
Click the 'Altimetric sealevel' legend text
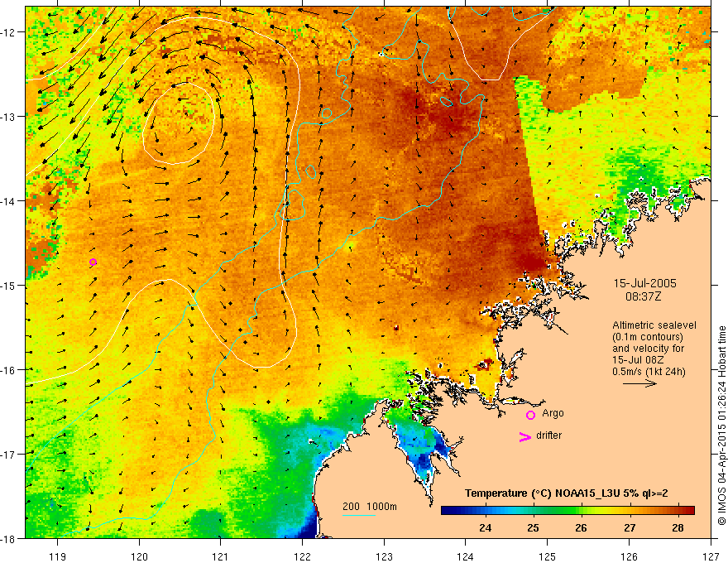(x=654, y=325)
